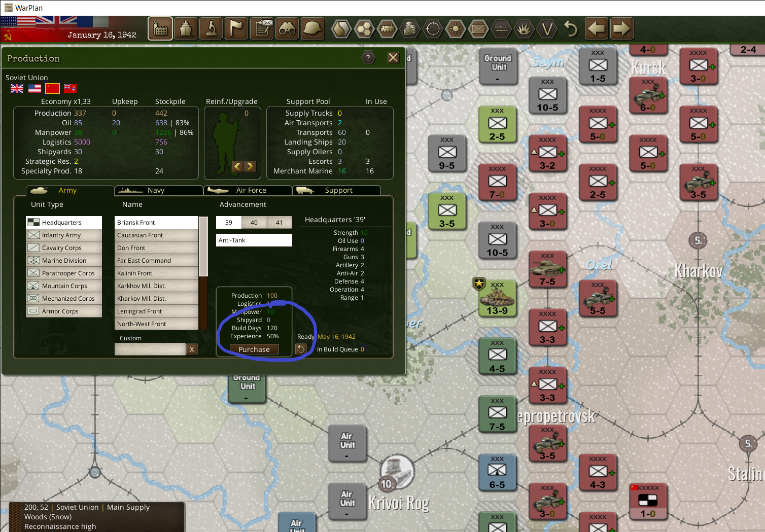The width and height of the screenshot is (765, 532).
Task: Click the Anti-Tank advancement field
Action: [254, 240]
